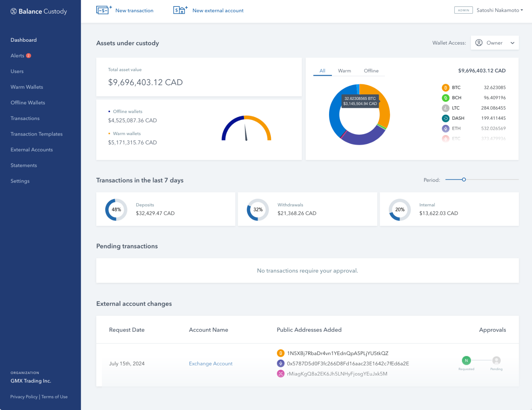The height and width of the screenshot is (410, 532).
Task: Click the green Requested approval circle
Action: click(466, 360)
